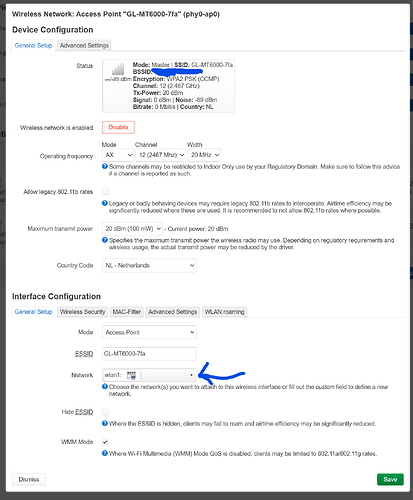Image resolution: width=413 pixels, height=500 pixels.
Task: Tick the Hide ESSID checkbox
Action: 105,412
